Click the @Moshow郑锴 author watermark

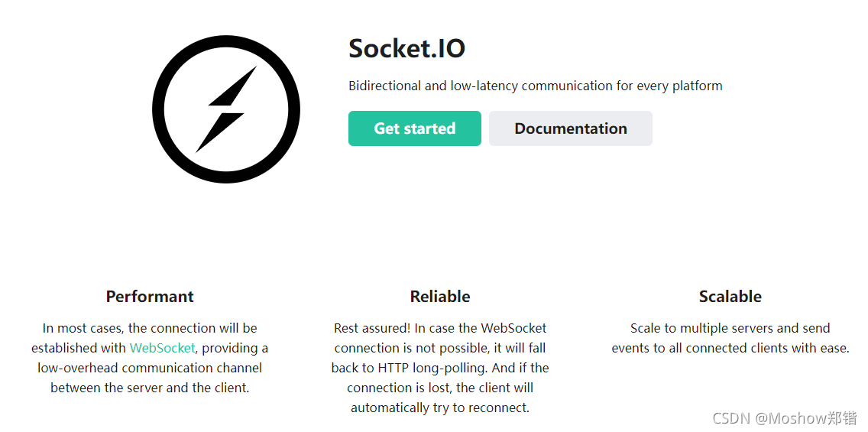(807, 418)
